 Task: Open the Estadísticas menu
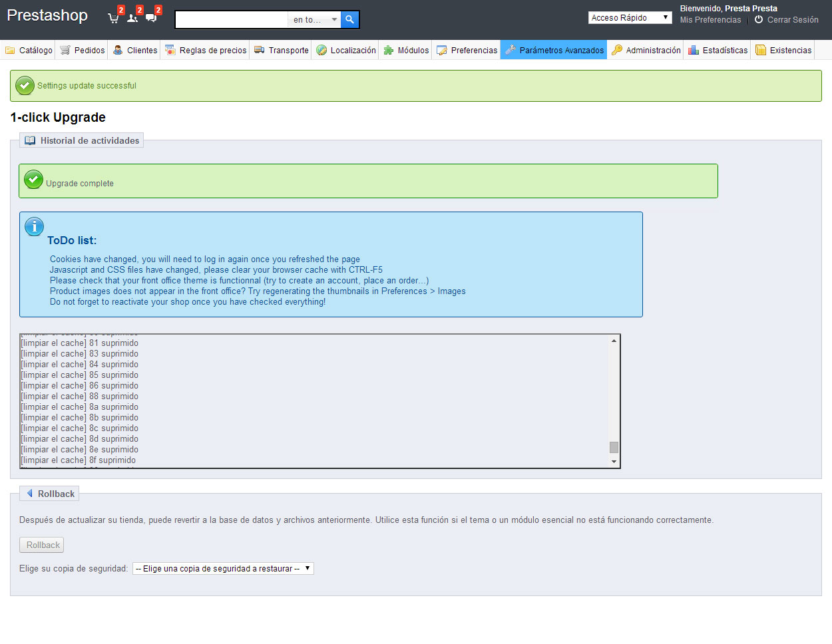point(718,50)
